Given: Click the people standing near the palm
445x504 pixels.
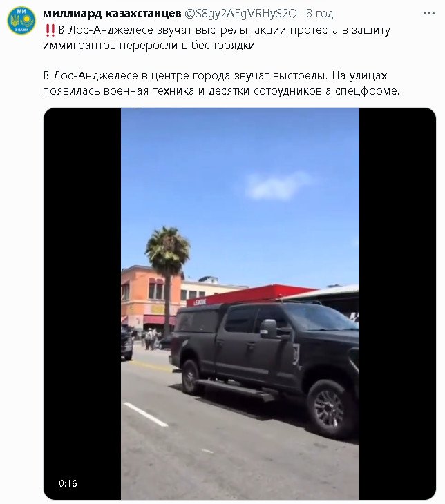Looking at the screenshot, I should 150,339.
